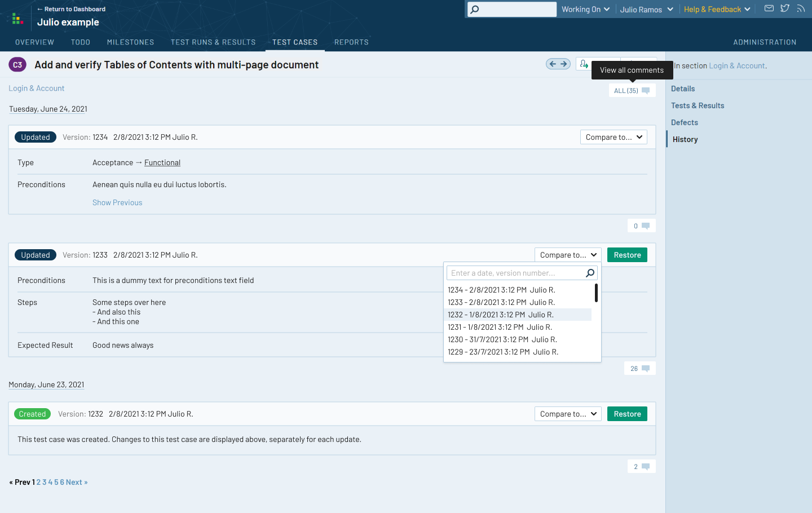The width and height of the screenshot is (812, 513).
Task: Open the mail envelope icon
Action: pos(769,8)
